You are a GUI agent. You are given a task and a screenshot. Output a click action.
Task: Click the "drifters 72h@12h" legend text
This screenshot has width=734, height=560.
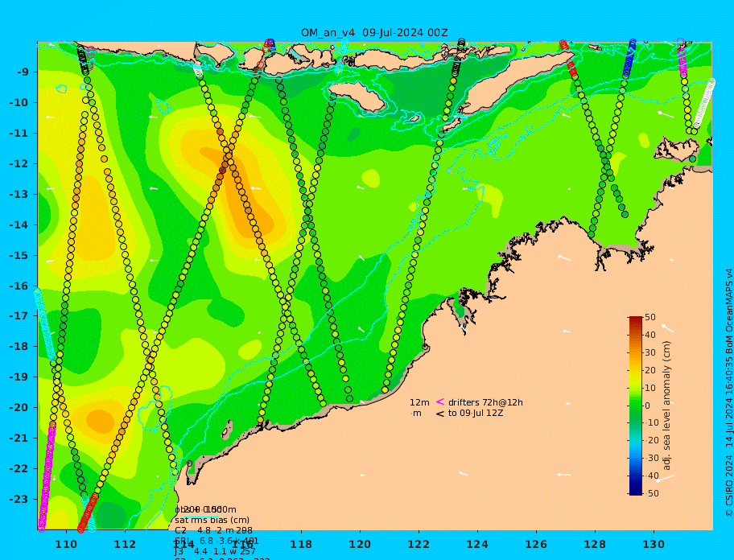(485, 403)
